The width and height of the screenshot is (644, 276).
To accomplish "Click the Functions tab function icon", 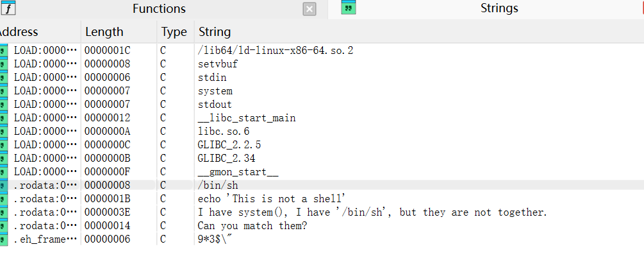I will tap(8, 8).
